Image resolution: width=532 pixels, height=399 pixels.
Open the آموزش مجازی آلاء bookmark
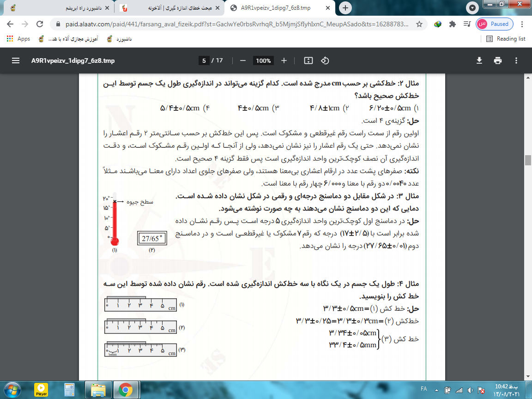68,39
